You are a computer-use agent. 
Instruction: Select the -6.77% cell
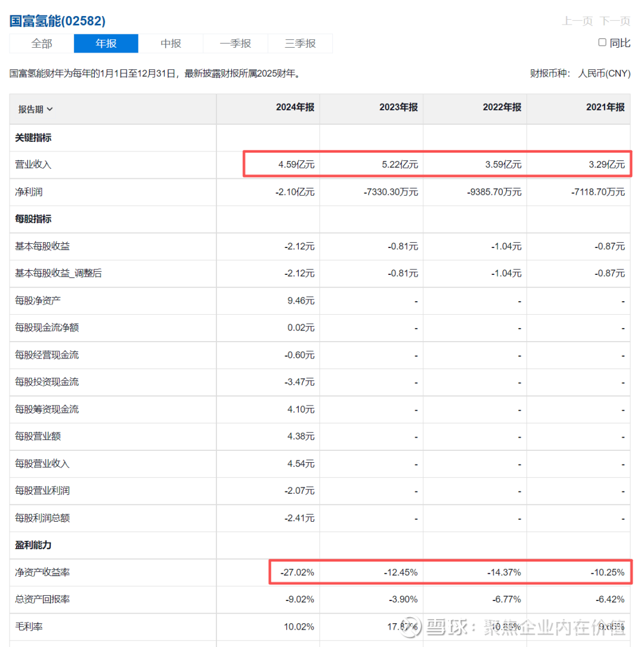pos(507,599)
